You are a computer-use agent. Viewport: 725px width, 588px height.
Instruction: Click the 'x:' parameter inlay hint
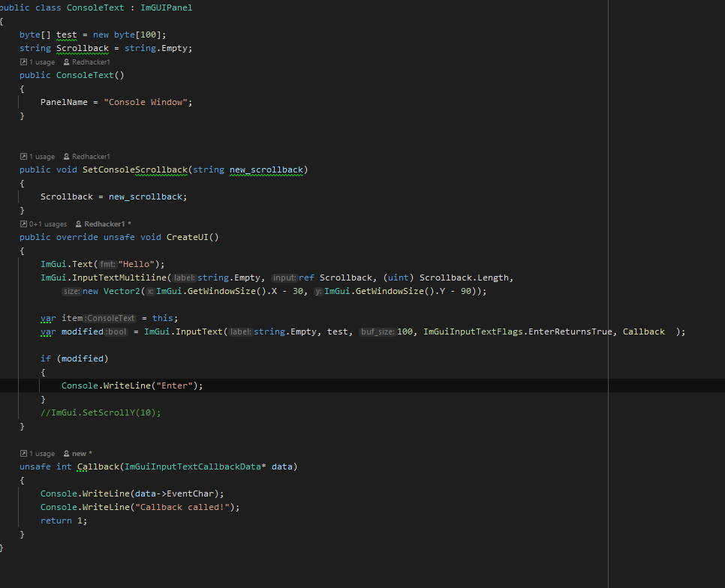(150, 292)
